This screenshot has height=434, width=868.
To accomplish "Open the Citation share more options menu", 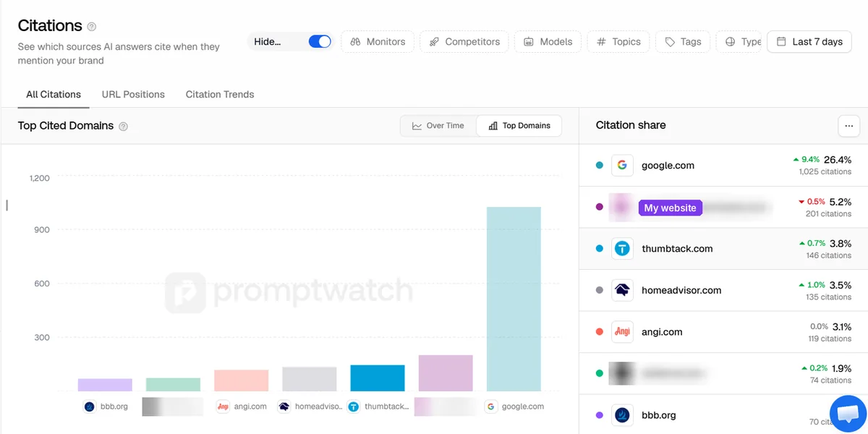I will coord(848,126).
